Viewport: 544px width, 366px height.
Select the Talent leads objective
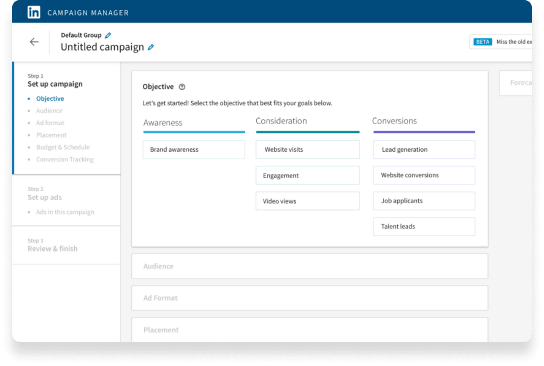424,227
